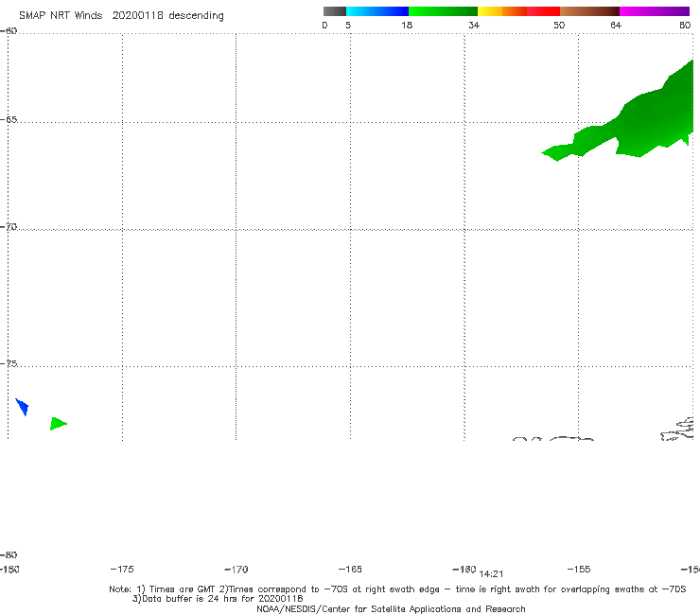The width and height of the screenshot is (700, 615).
Task: Click the note line 'Times are GMT'
Action: 183,589
